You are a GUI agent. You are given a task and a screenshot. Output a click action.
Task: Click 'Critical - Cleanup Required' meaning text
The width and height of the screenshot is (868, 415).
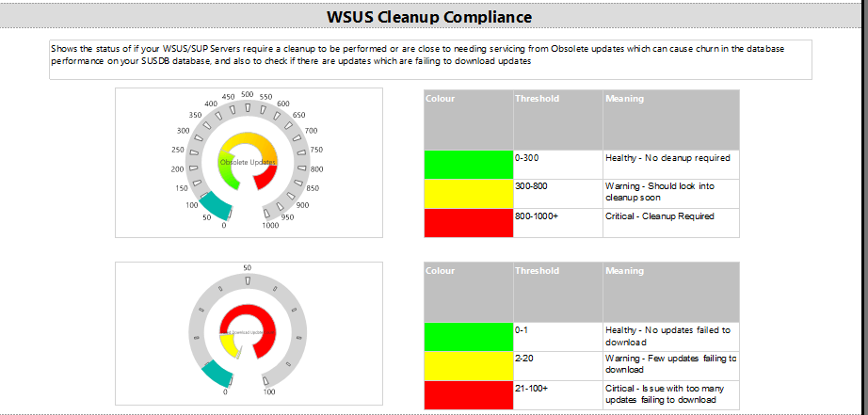tap(659, 216)
